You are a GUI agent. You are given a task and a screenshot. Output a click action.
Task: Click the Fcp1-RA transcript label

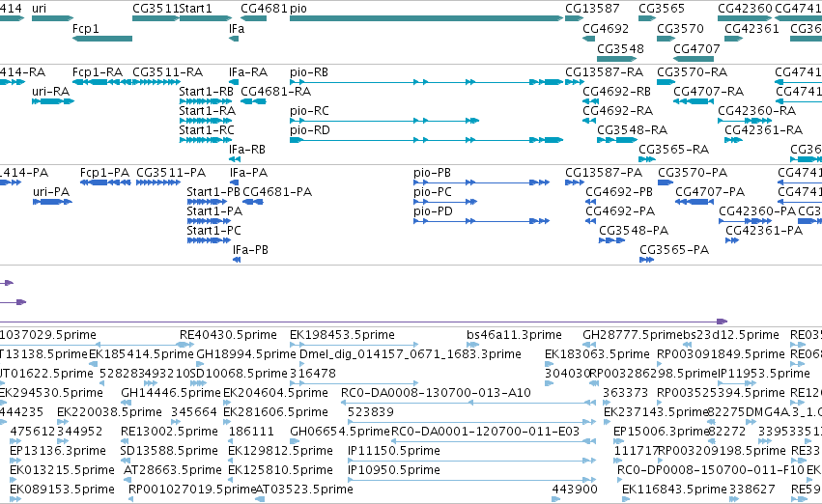[x=98, y=72]
